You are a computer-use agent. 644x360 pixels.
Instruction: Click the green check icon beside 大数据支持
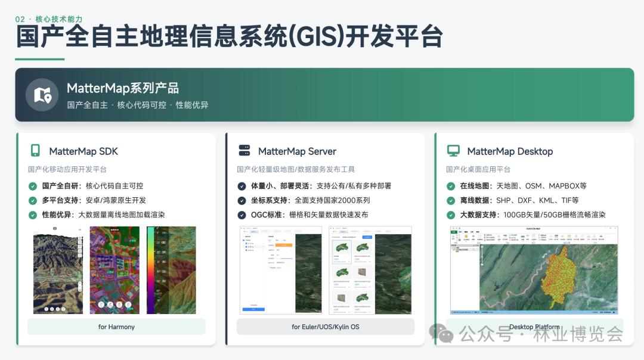[x=451, y=215]
